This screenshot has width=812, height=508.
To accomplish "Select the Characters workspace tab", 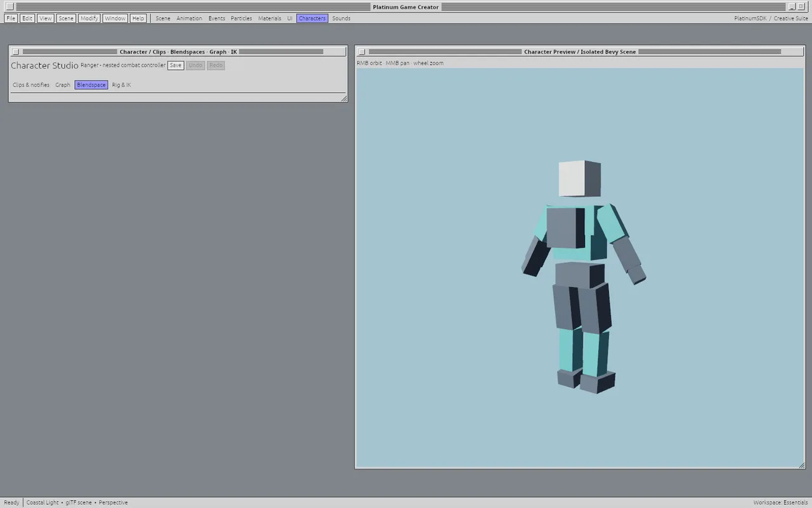I will [x=312, y=18].
